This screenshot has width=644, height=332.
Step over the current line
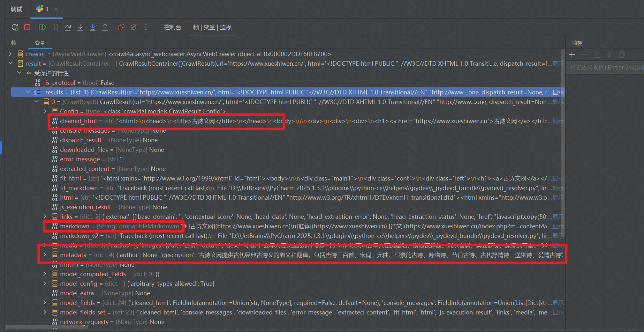click(x=68, y=27)
